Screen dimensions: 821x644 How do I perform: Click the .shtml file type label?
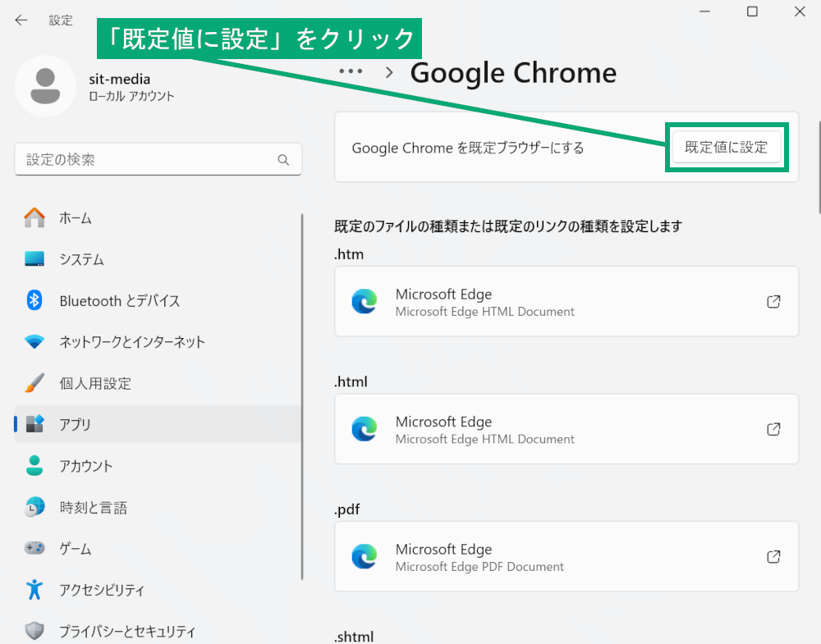coord(354,637)
